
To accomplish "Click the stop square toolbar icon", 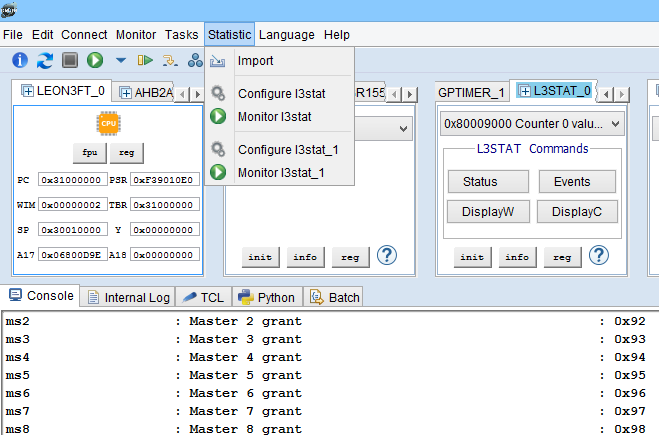I will (70, 60).
